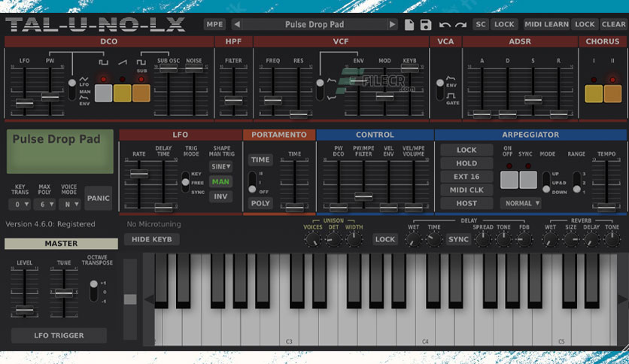Click the MPE button
The image size is (629, 364).
(x=214, y=25)
